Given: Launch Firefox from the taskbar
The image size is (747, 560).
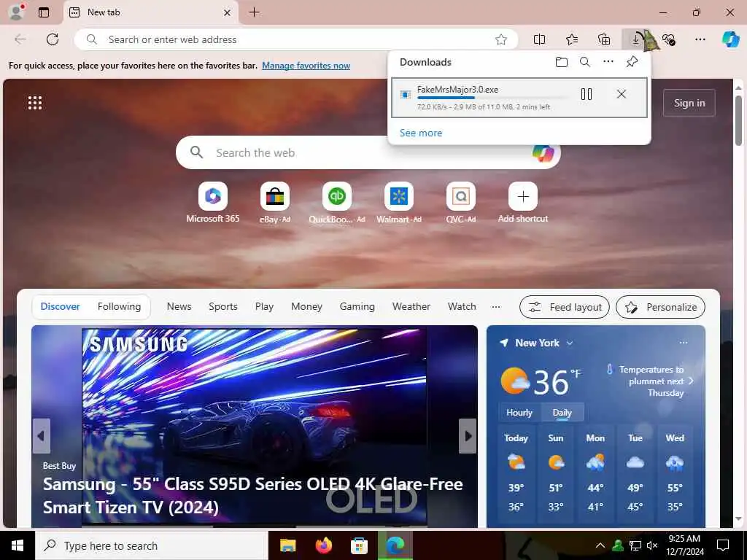Looking at the screenshot, I should (324, 545).
